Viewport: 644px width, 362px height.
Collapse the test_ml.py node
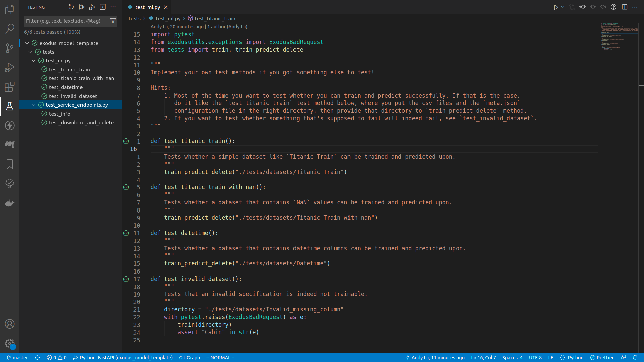(x=33, y=61)
